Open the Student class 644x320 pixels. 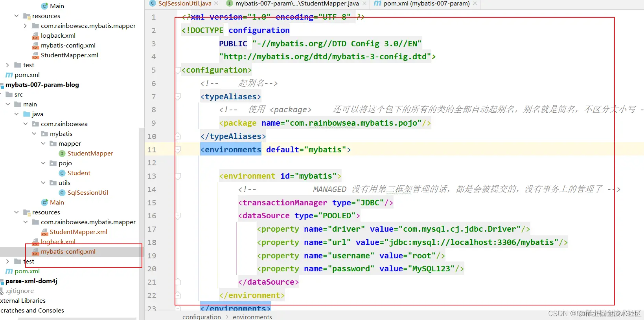79,173
